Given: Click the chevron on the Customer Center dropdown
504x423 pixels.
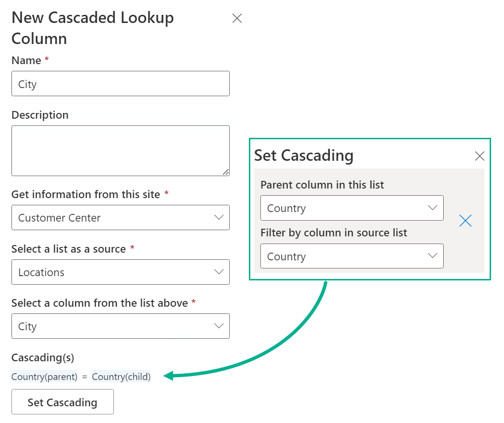Looking at the screenshot, I should click(220, 217).
